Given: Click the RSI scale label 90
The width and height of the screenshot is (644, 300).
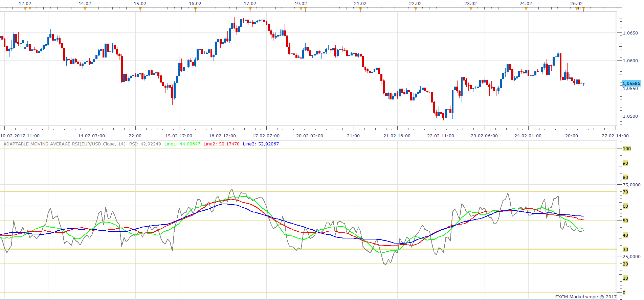Looking at the screenshot, I should click(625, 163).
